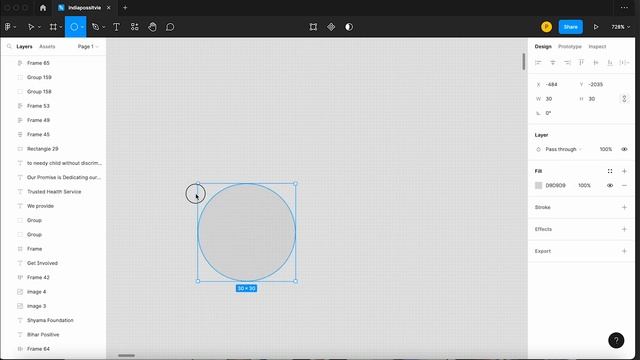Click the search icon in Layers panel

9,47
